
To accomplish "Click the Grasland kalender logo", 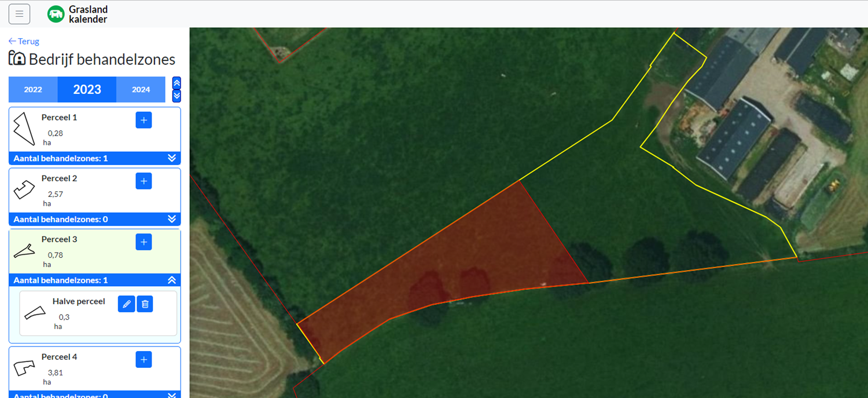I will point(78,14).
